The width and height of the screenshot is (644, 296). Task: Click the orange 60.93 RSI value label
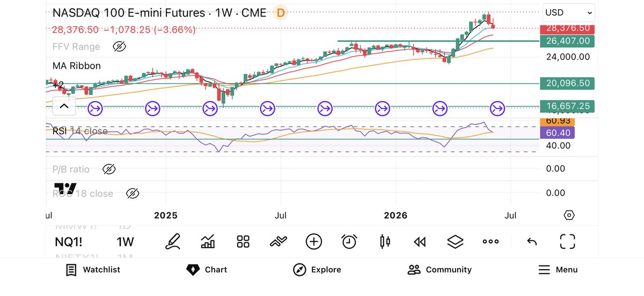(x=558, y=122)
